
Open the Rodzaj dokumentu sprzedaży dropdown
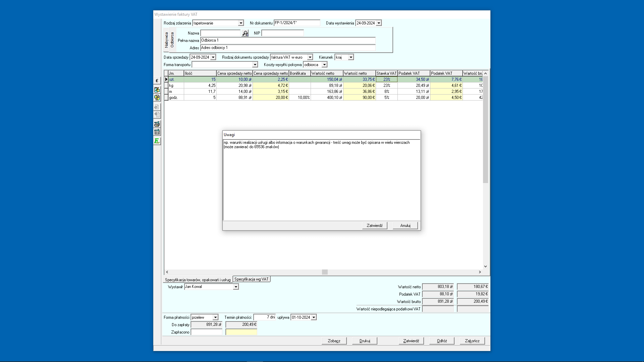click(310, 57)
